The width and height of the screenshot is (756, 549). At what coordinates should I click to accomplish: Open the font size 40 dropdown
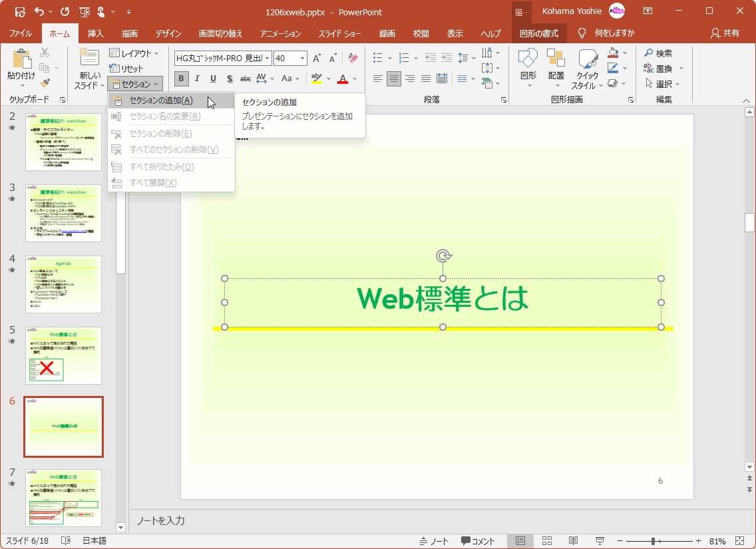[302, 59]
